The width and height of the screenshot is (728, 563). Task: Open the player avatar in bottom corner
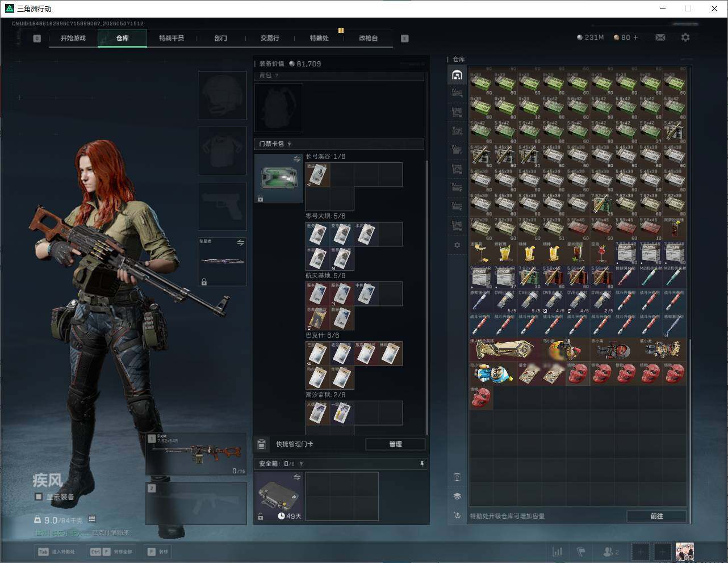tap(684, 551)
